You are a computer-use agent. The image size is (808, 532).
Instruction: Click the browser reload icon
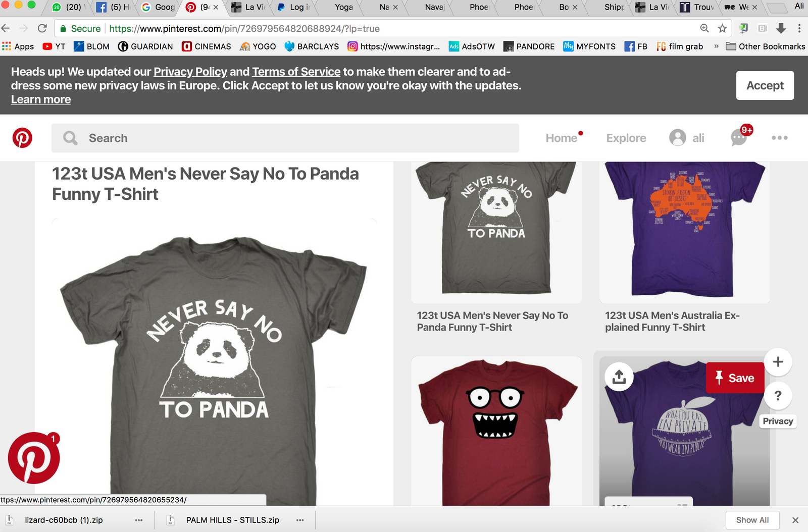coord(42,28)
